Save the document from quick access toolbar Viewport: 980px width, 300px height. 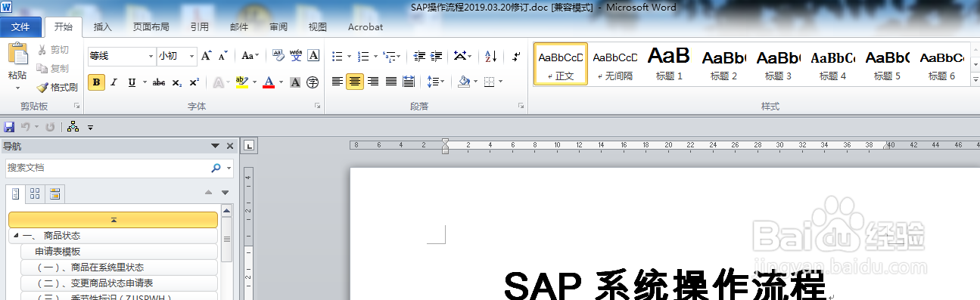[9, 127]
